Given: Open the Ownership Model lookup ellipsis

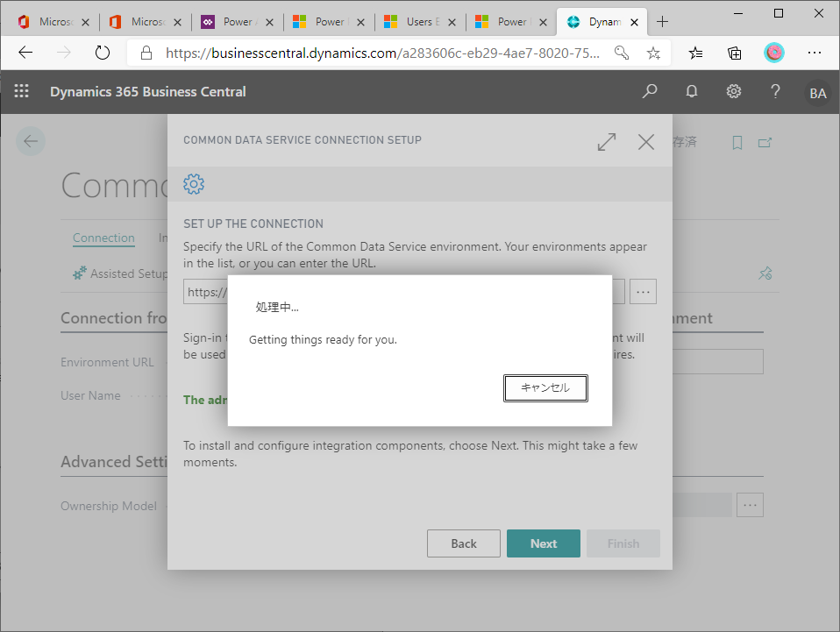Looking at the screenshot, I should tap(750, 505).
